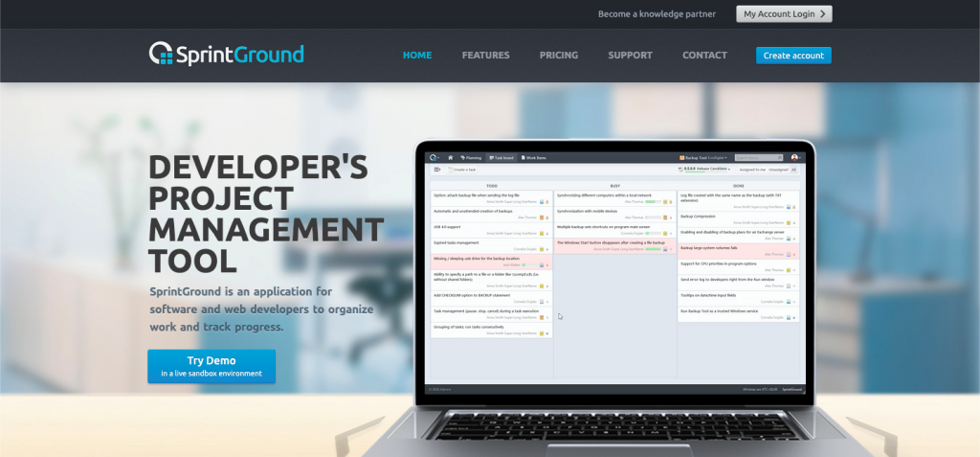The image size is (980, 457).
Task: Click the type icon on 'Synchronization with mobile devices' task
Action: pos(665,217)
